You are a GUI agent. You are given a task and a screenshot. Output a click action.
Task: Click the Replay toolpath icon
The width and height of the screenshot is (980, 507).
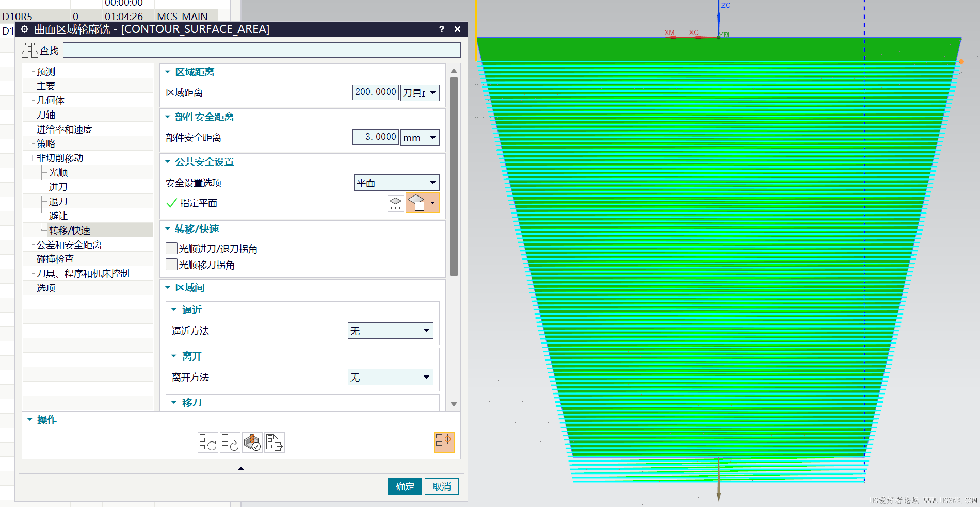[230, 443]
